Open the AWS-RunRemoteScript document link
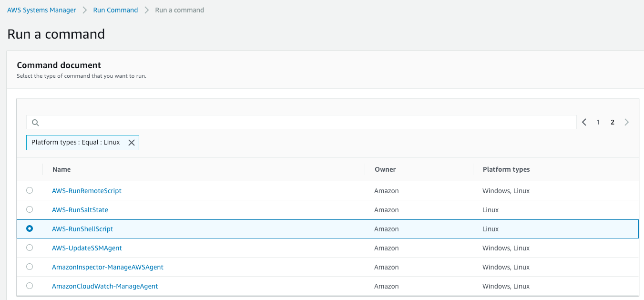Screen dimensions: 644x300 point(87,191)
